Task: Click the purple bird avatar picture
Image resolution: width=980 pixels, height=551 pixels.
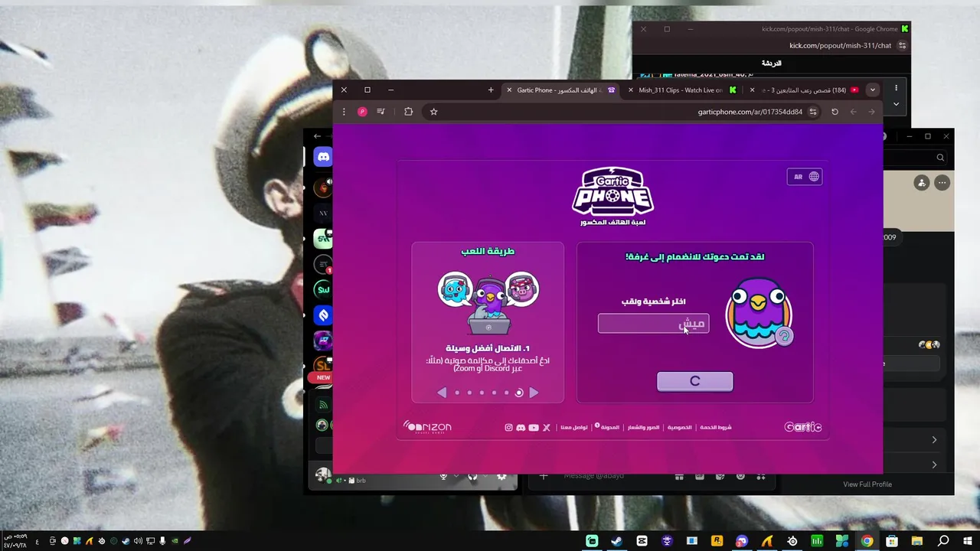Action: click(x=757, y=312)
